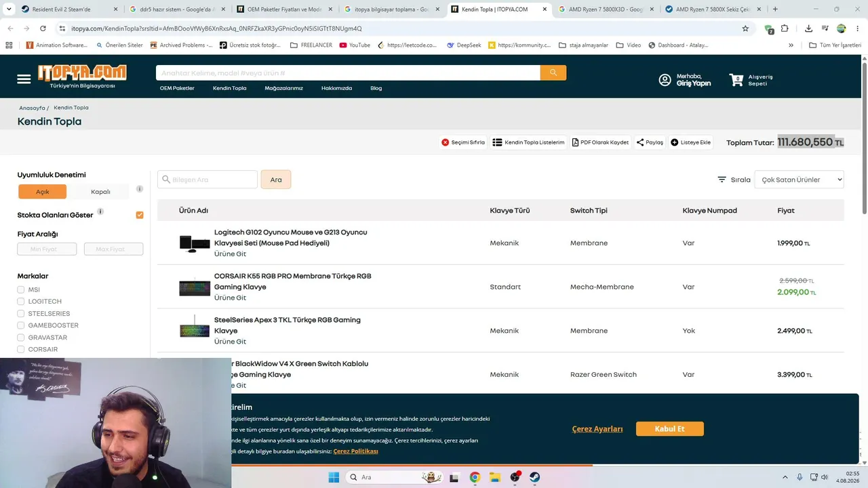Click the orange search magnifier button
Screen dimensions: 868x488
(553, 73)
